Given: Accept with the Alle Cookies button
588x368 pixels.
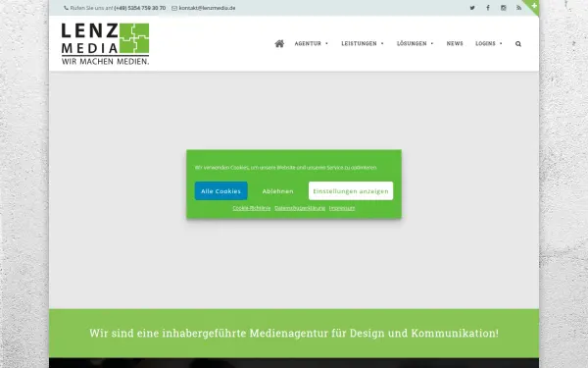Looking at the screenshot, I should pos(220,190).
